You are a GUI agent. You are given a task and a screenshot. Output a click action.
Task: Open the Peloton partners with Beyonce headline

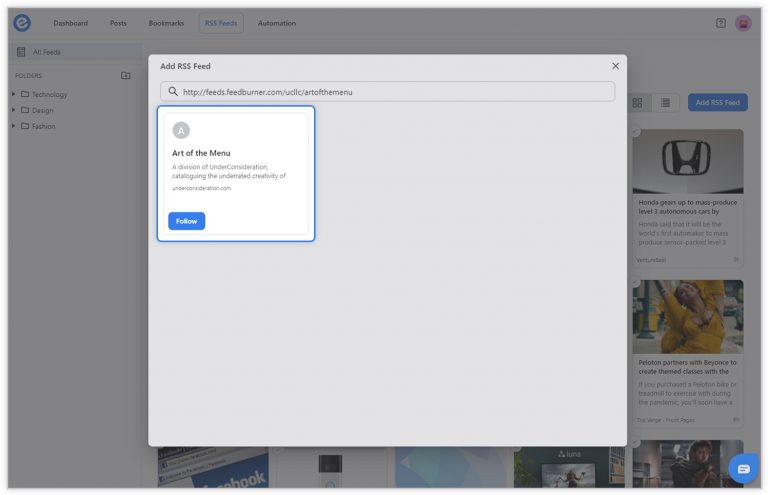pos(687,367)
